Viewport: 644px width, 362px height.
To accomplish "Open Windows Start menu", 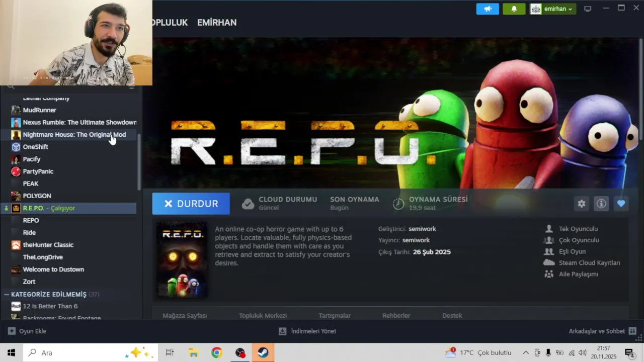I will [11, 352].
